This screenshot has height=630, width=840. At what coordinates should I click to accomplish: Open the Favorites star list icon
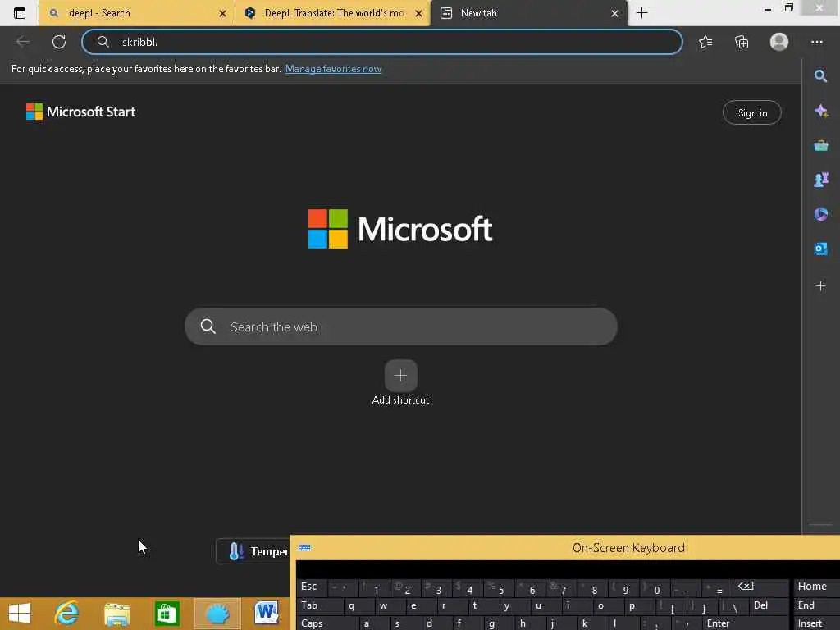705,42
